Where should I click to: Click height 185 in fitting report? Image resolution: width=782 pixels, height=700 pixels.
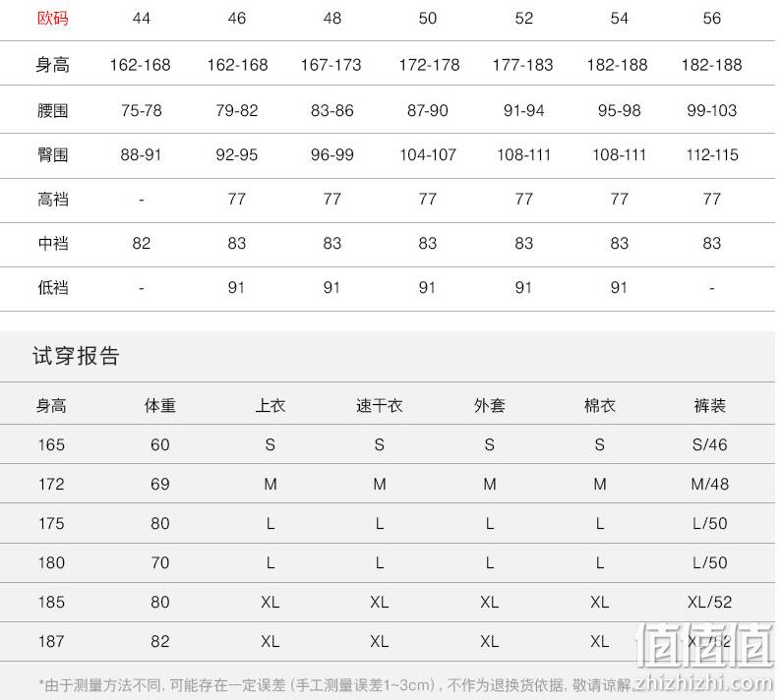click(51, 603)
